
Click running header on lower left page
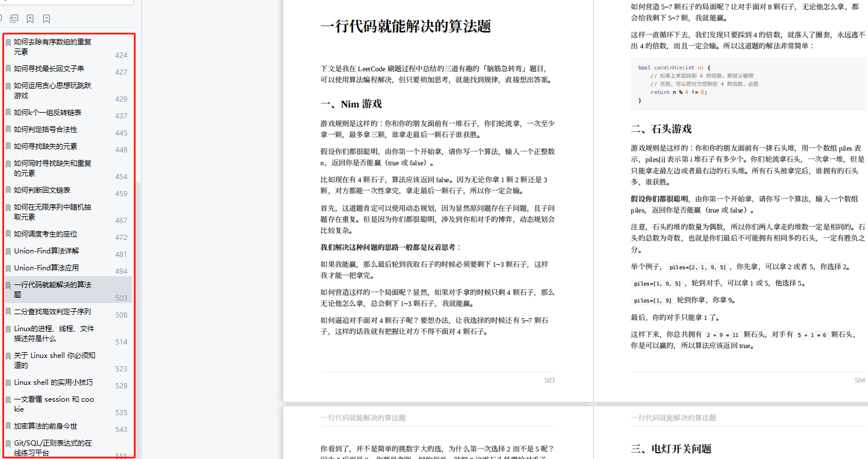click(363, 418)
